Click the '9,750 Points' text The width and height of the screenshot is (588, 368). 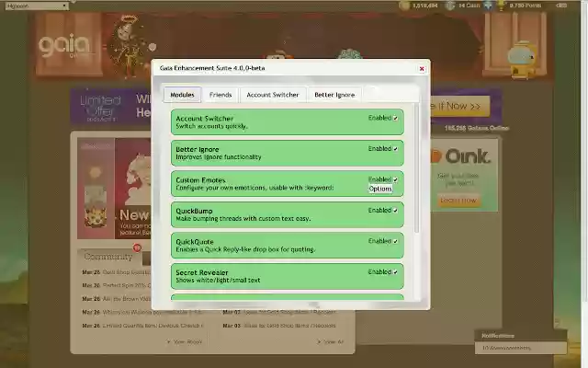click(x=525, y=6)
